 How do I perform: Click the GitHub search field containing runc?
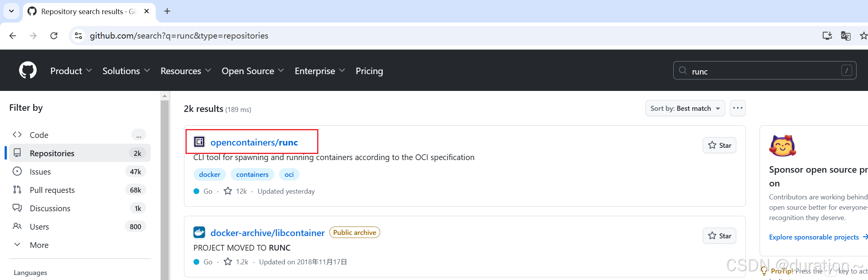coord(765,70)
